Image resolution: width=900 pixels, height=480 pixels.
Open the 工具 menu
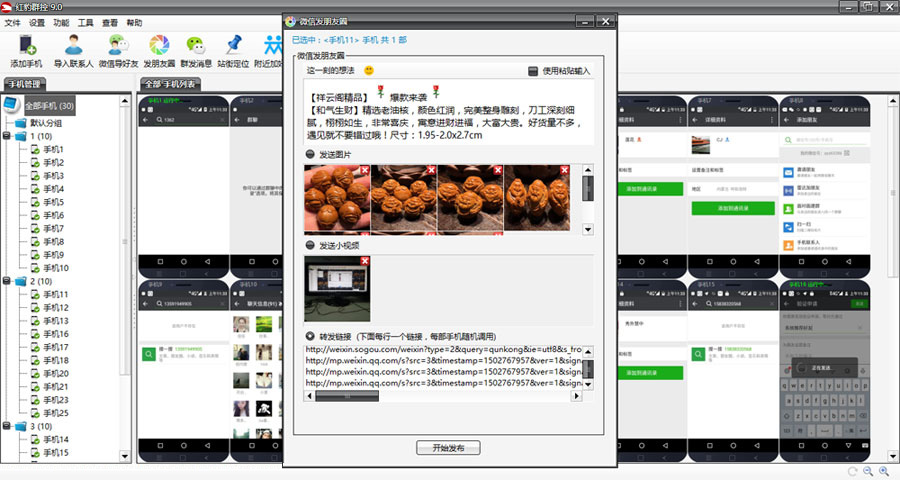(x=86, y=23)
